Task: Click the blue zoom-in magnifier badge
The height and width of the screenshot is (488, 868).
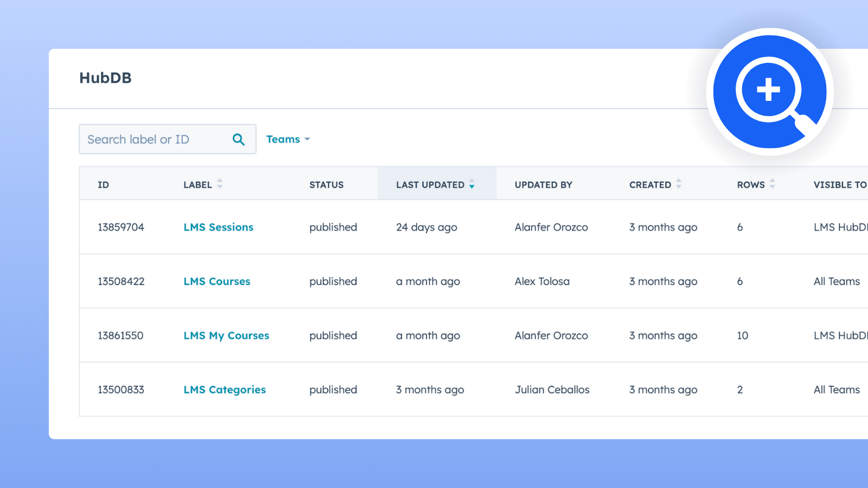Action: click(x=769, y=92)
